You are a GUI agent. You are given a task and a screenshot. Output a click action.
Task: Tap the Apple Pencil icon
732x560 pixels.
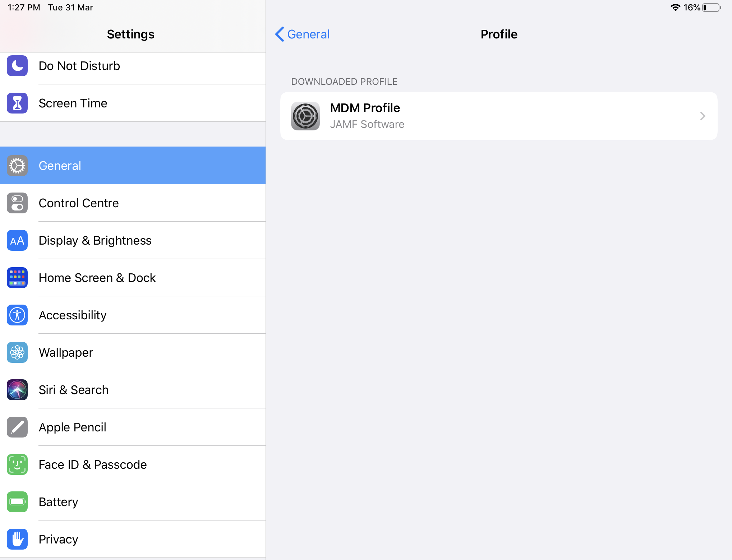[17, 427]
